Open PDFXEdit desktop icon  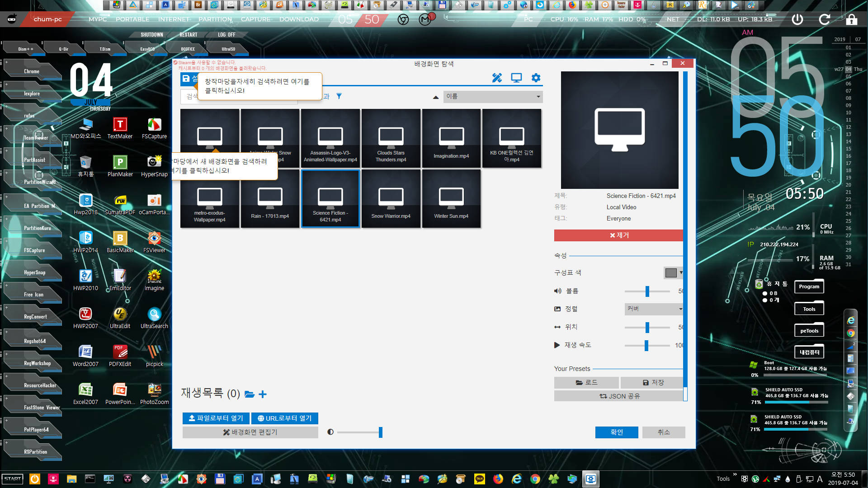pos(120,356)
